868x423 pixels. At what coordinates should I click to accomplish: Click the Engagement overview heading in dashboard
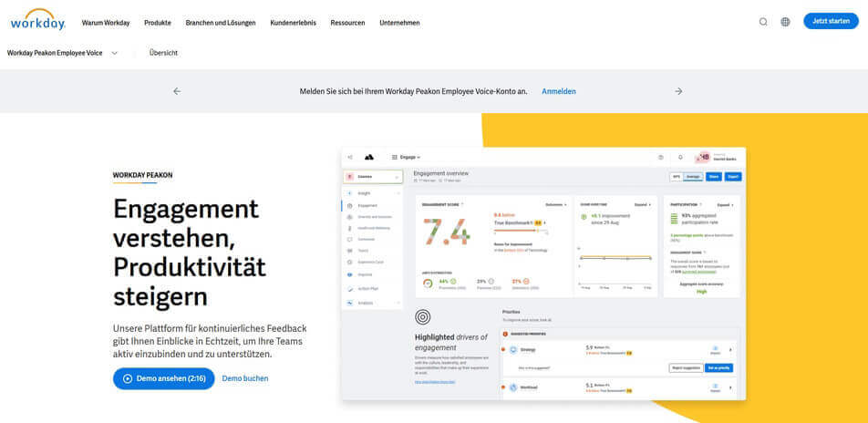(440, 172)
